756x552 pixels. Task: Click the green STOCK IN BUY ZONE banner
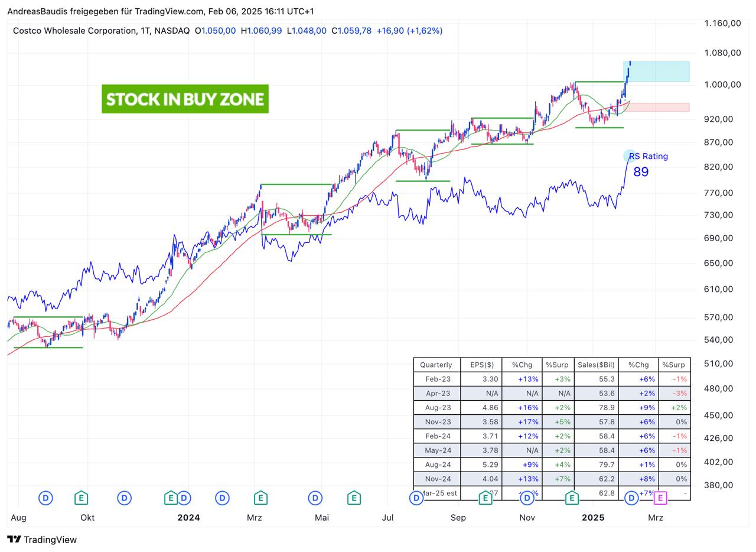click(x=185, y=99)
